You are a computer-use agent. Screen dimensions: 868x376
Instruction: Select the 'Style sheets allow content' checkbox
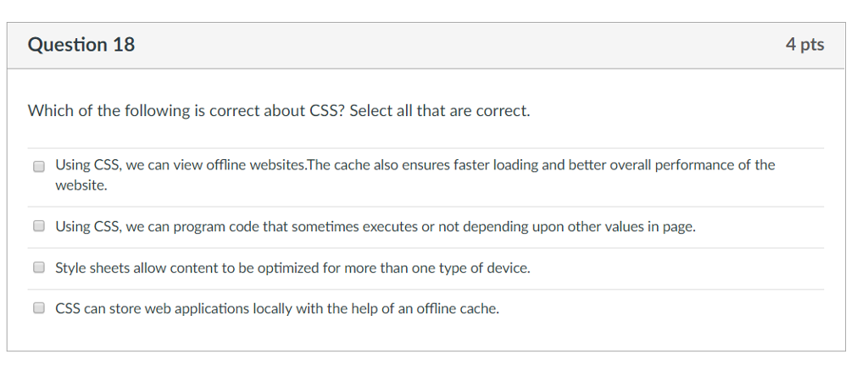click(39, 268)
